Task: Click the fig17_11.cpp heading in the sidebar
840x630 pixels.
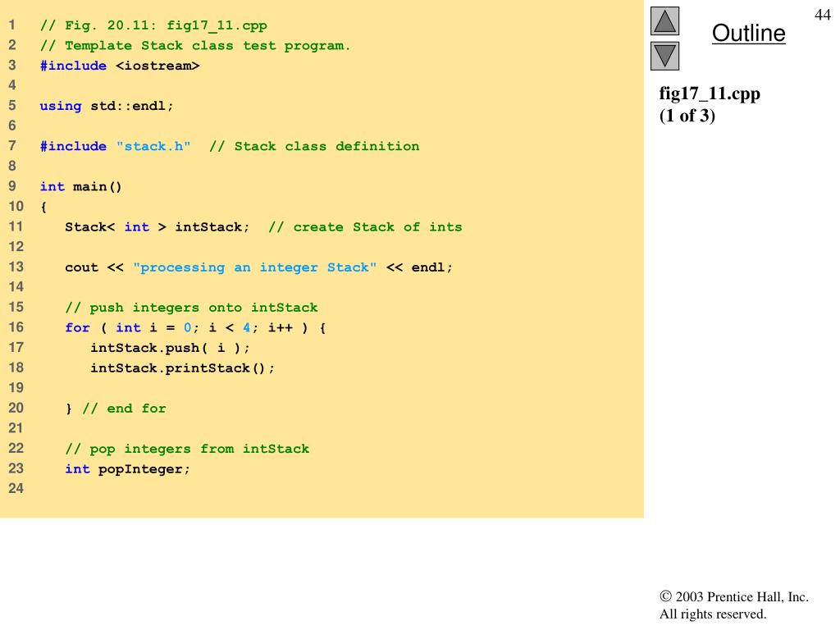Action: coord(710,94)
